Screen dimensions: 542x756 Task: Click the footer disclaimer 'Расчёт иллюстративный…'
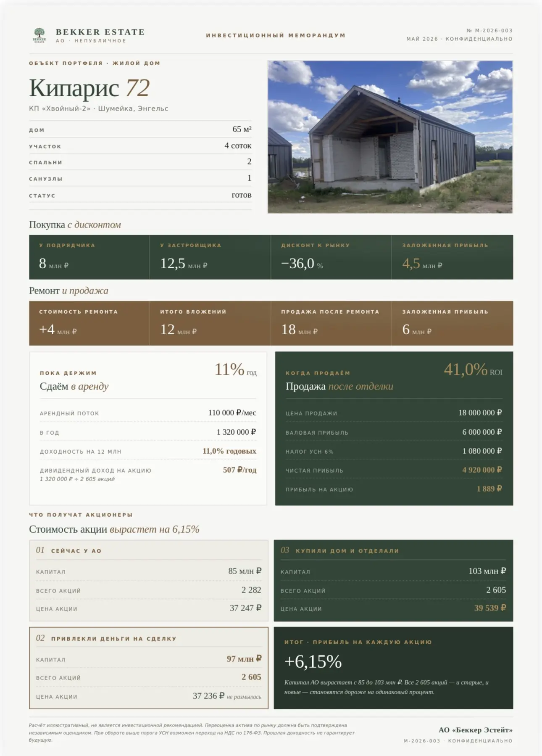point(192,732)
